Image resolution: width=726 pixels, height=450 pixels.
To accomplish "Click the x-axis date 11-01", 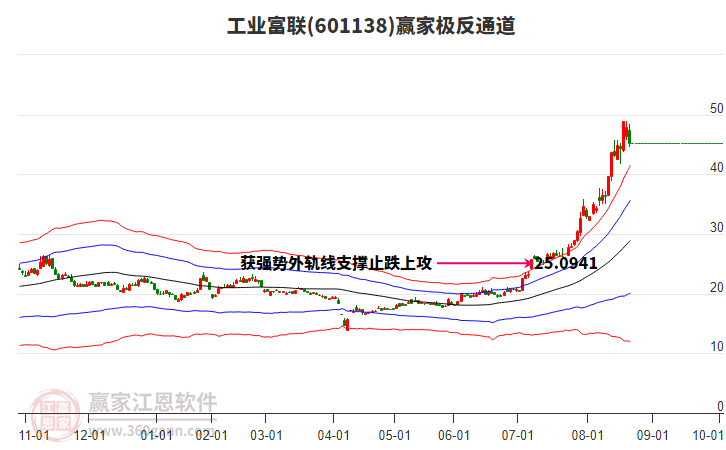I will pos(34,436).
